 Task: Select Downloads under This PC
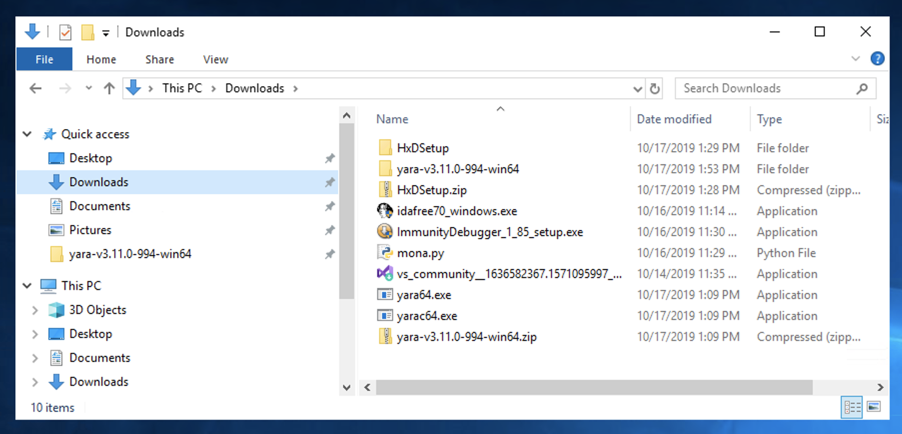coord(98,382)
